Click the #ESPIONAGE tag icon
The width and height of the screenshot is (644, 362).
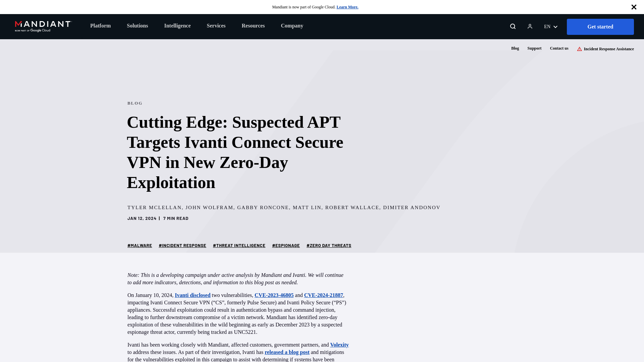tap(286, 245)
